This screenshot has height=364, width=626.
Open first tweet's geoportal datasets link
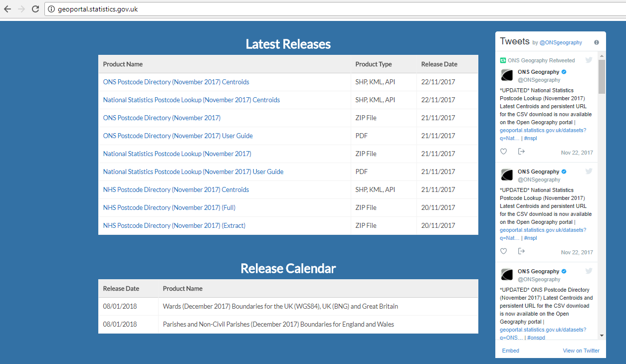(x=543, y=134)
